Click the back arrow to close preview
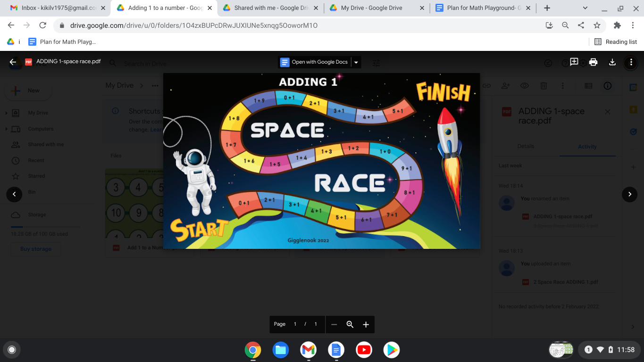644x362 pixels. tap(13, 62)
